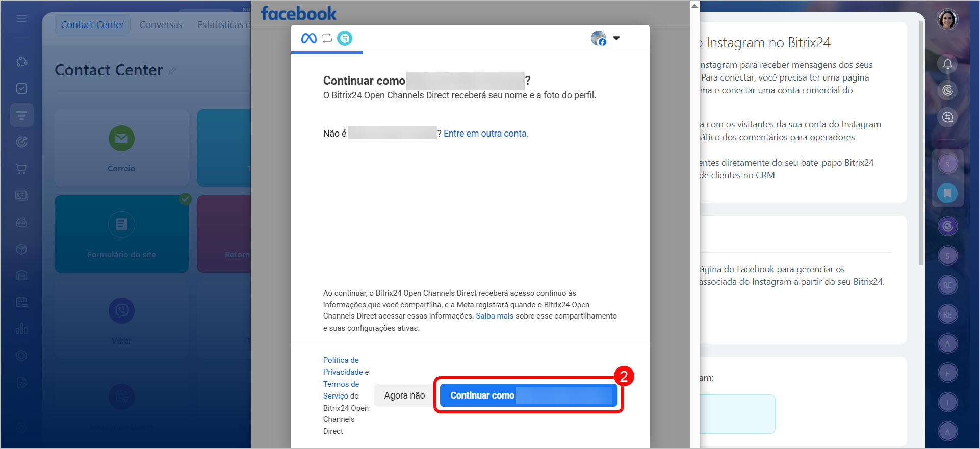Image resolution: width=980 pixels, height=449 pixels.
Task: Click the Saiba mais link
Action: click(495, 316)
